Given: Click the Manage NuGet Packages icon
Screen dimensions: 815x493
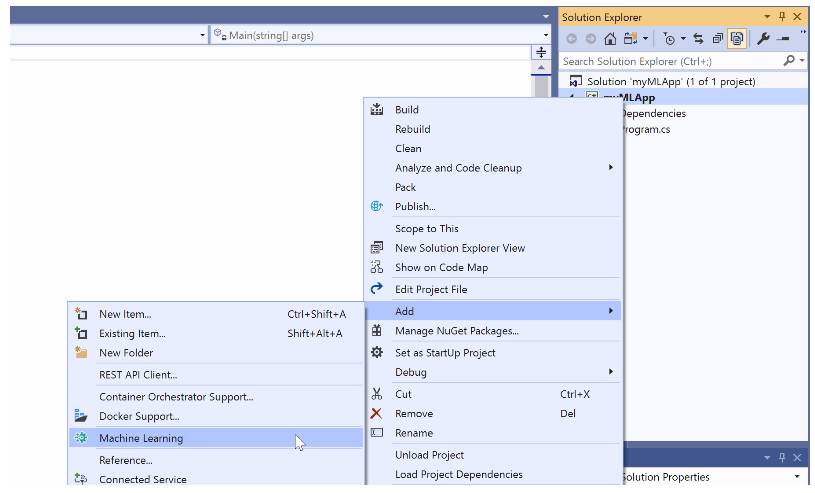Looking at the screenshot, I should 377,330.
